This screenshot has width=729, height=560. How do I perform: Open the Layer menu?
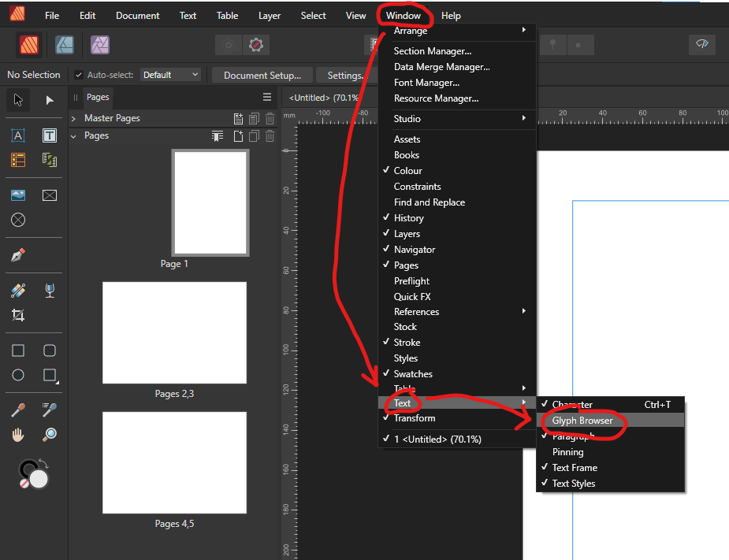269,15
